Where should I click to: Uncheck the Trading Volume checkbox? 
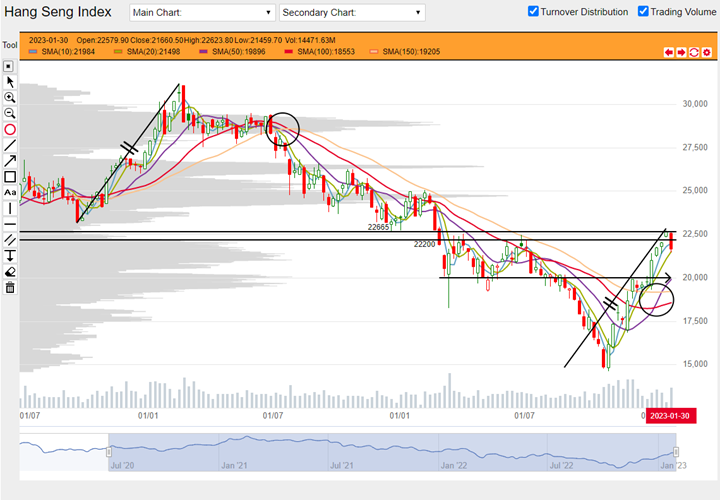pos(643,11)
